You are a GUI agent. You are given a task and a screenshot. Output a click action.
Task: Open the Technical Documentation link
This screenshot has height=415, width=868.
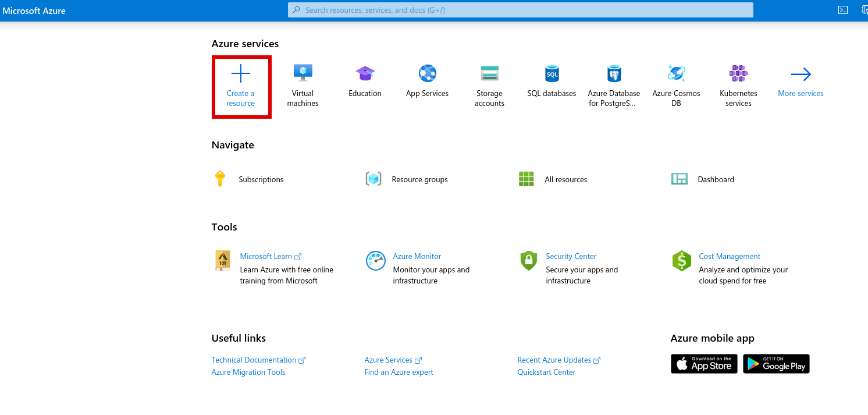[x=258, y=360]
